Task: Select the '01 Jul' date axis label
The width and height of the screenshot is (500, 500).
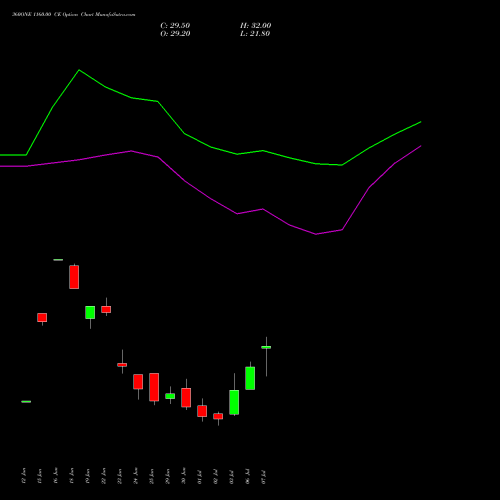Action: click(x=199, y=477)
